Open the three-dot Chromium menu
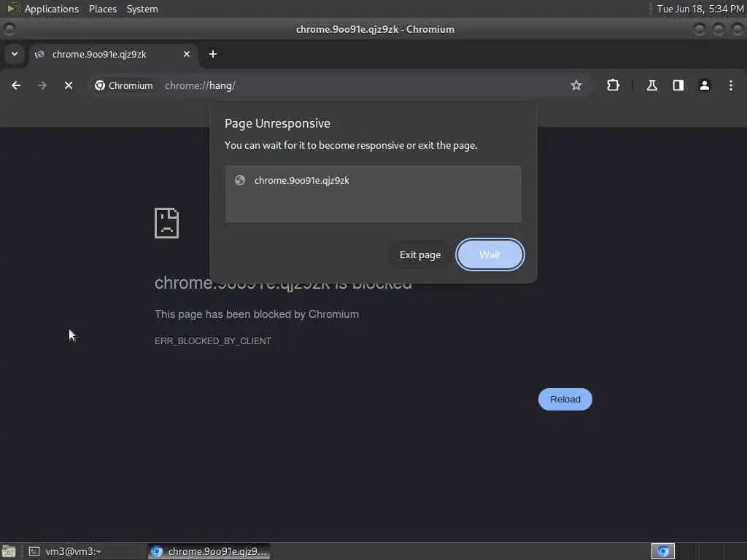 click(731, 86)
